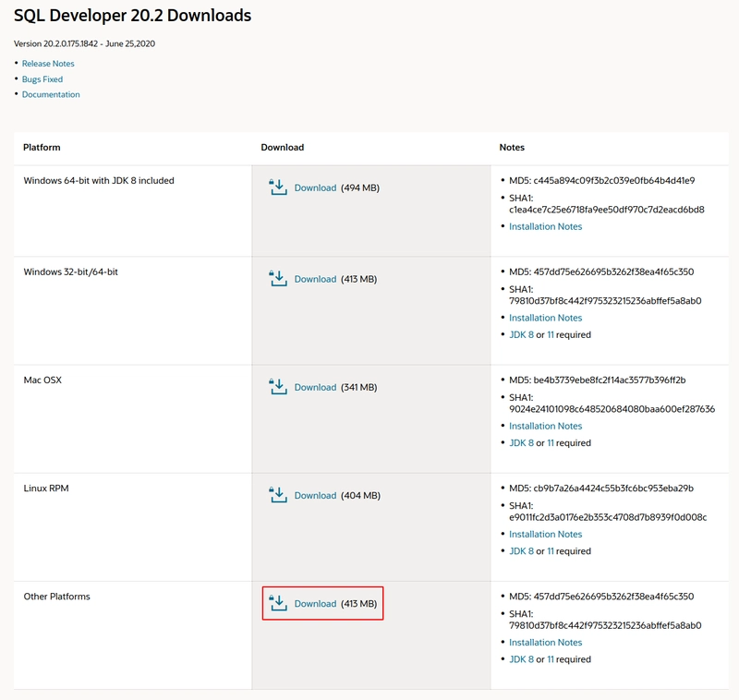Download the Other Platforms package link
The height and width of the screenshot is (700, 739).
click(x=315, y=603)
